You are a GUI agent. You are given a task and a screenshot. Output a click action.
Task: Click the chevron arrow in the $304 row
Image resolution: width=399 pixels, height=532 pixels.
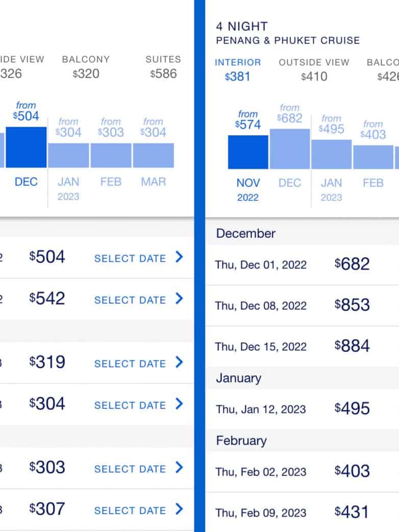coord(179,404)
